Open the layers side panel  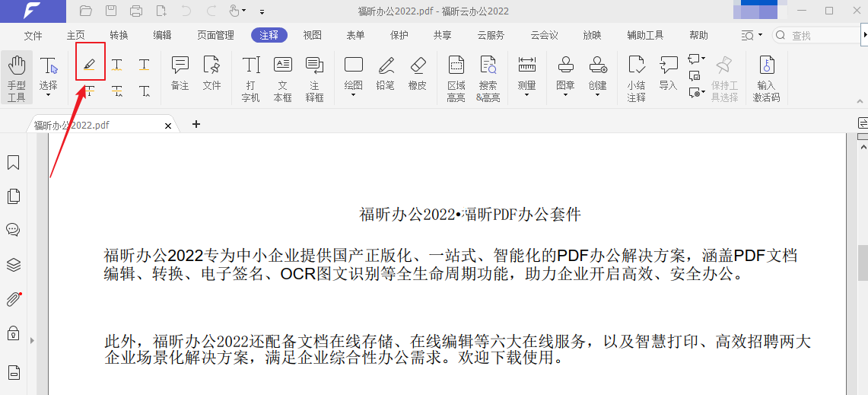pos(13,265)
